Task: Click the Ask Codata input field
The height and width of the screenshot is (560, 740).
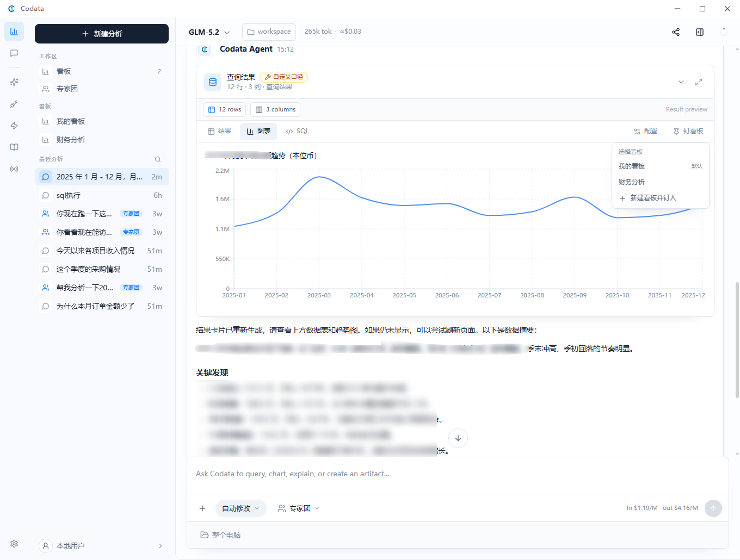Action: [458, 474]
